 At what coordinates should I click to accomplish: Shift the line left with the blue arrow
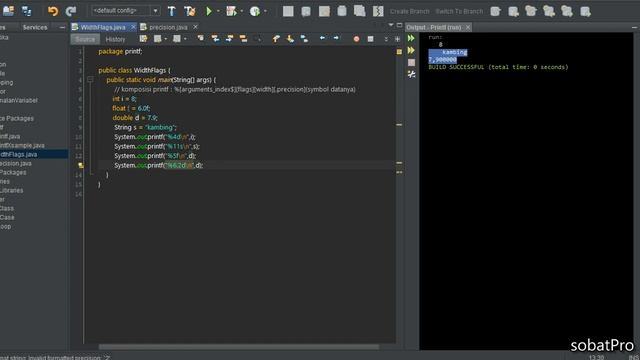tap(322, 38)
